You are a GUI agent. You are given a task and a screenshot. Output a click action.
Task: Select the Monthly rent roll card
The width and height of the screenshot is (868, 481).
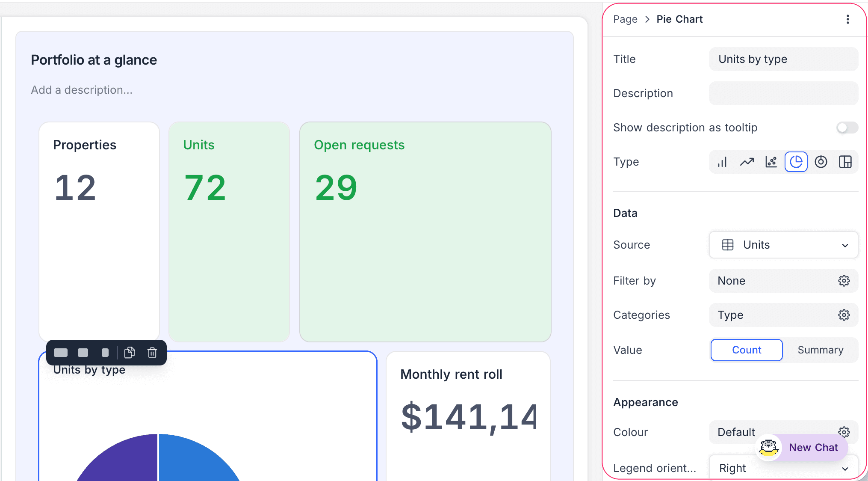pyautogui.click(x=468, y=416)
